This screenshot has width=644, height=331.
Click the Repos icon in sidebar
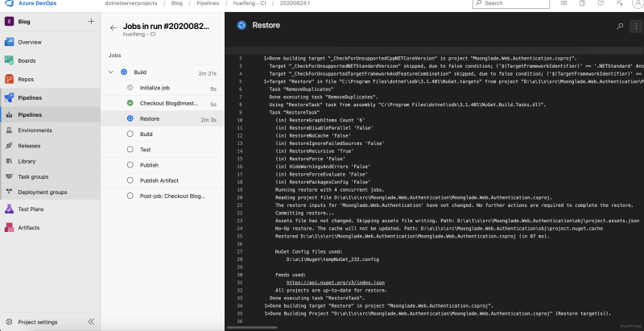point(9,79)
